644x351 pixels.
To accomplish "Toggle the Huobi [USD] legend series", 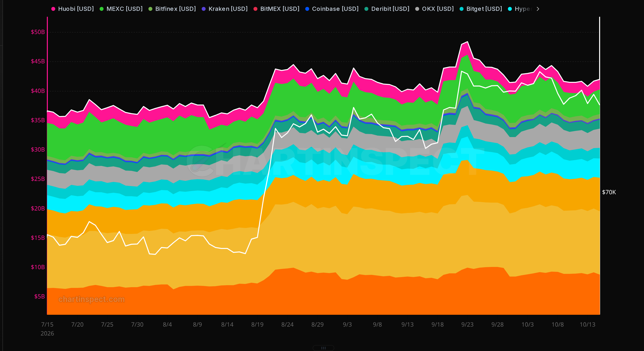I will tap(72, 9).
